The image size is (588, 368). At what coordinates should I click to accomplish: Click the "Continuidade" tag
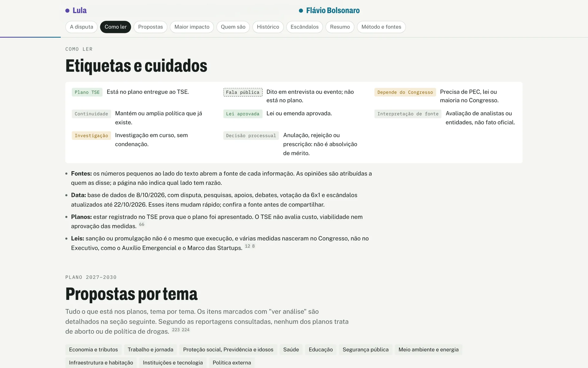pos(91,114)
